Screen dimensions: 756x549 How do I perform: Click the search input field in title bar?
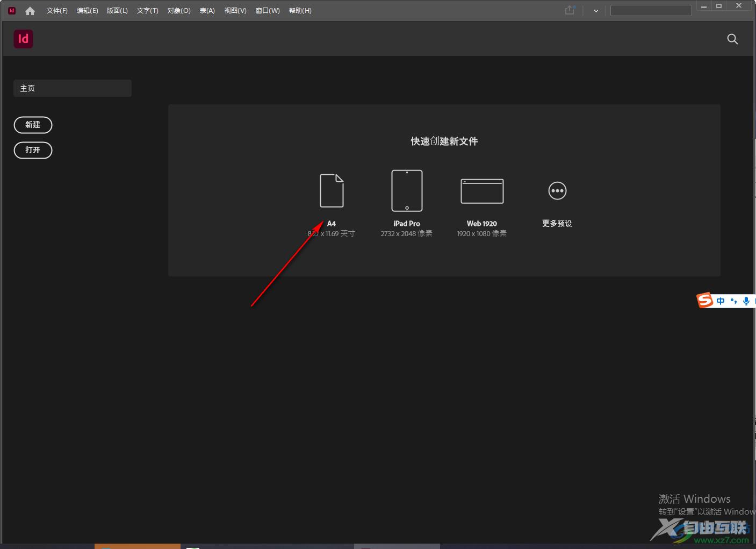coord(651,11)
